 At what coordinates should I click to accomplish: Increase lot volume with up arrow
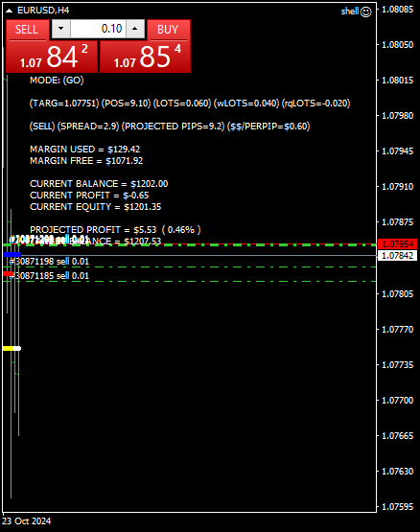pos(135,29)
